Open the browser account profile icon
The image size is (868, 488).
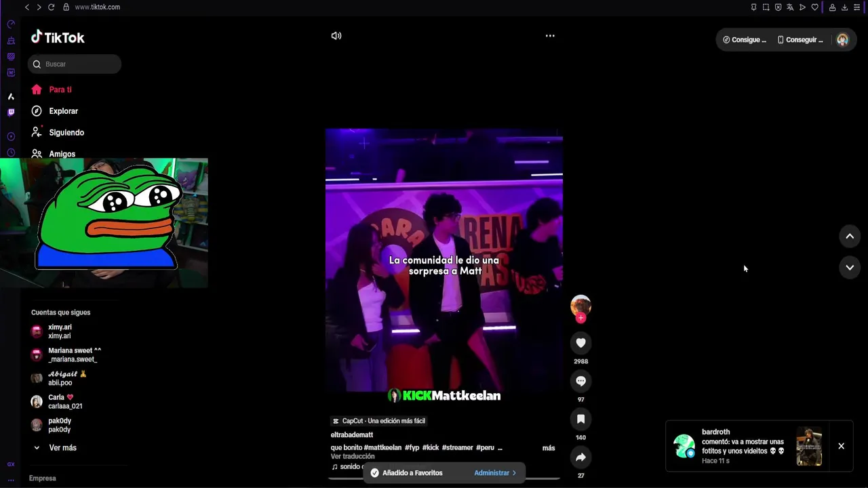click(x=832, y=7)
